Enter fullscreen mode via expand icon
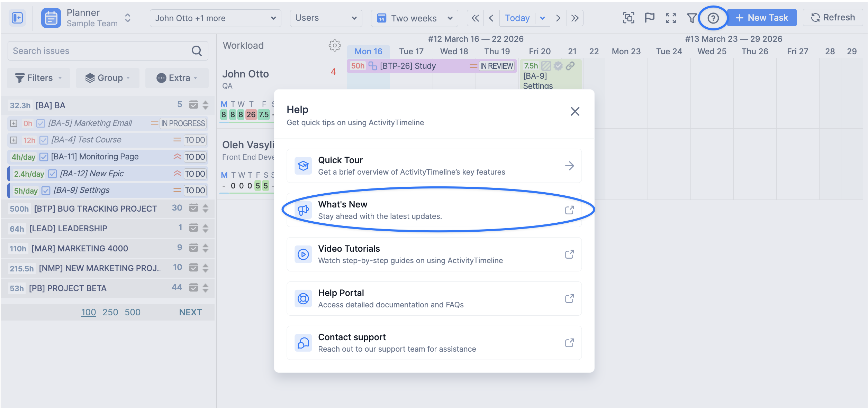The image size is (868, 408). coord(671,18)
